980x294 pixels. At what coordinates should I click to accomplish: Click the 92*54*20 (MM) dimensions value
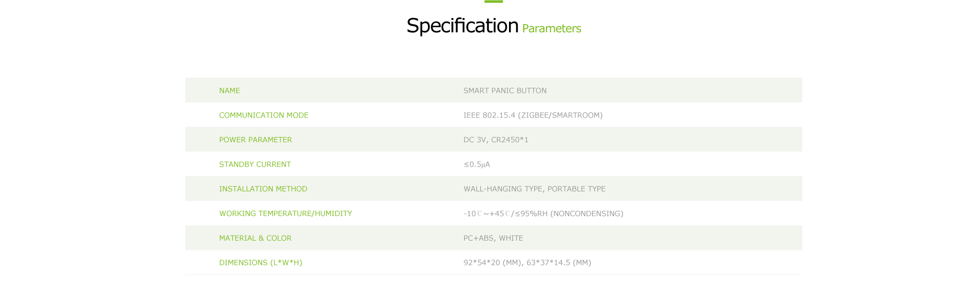[x=492, y=263]
